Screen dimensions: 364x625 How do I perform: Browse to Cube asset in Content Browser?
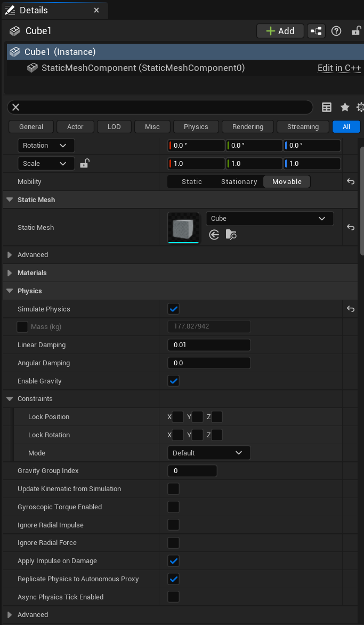[231, 235]
